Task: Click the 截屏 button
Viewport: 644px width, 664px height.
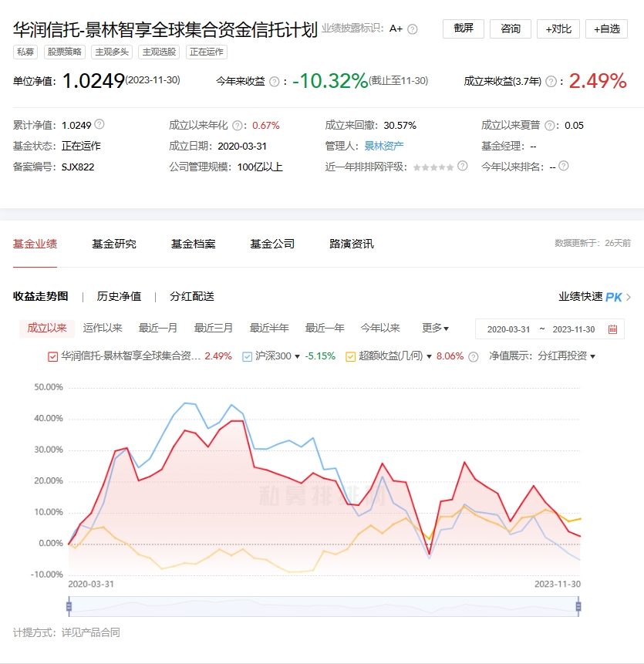Action: click(464, 29)
